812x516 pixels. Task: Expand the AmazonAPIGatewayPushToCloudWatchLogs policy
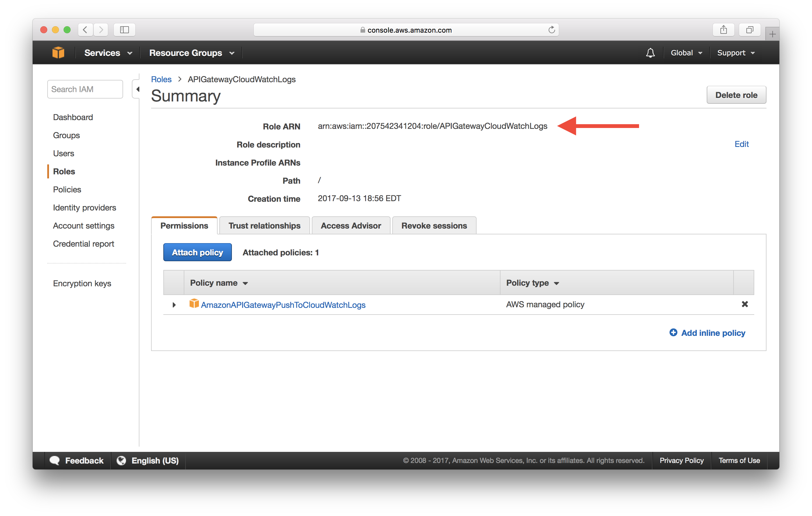click(x=174, y=305)
